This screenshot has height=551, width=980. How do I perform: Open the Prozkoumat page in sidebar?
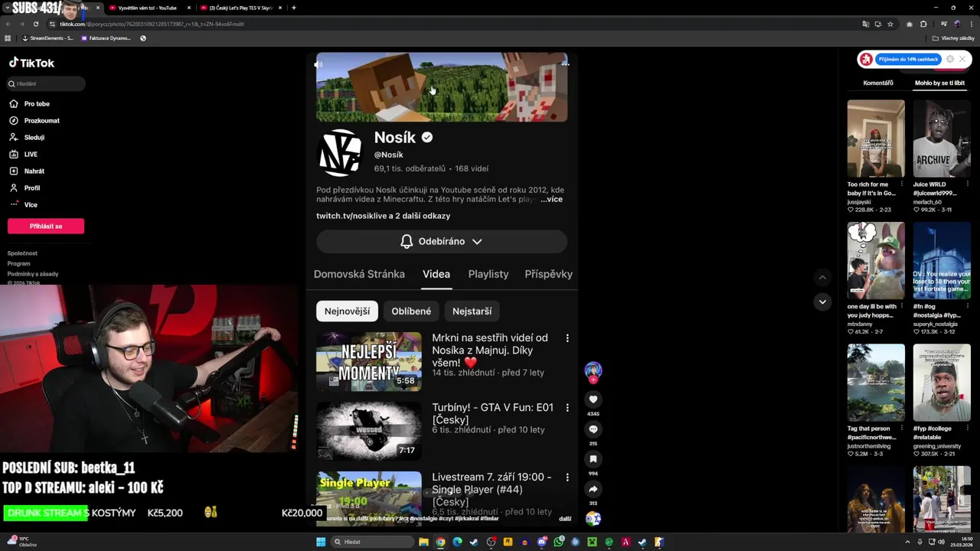tap(34, 121)
